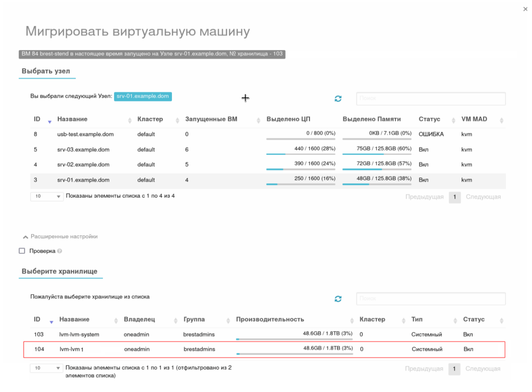The width and height of the screenshot is (532, 392).
Task: Sort storage table by Владелец column
Action: [139, 319]
